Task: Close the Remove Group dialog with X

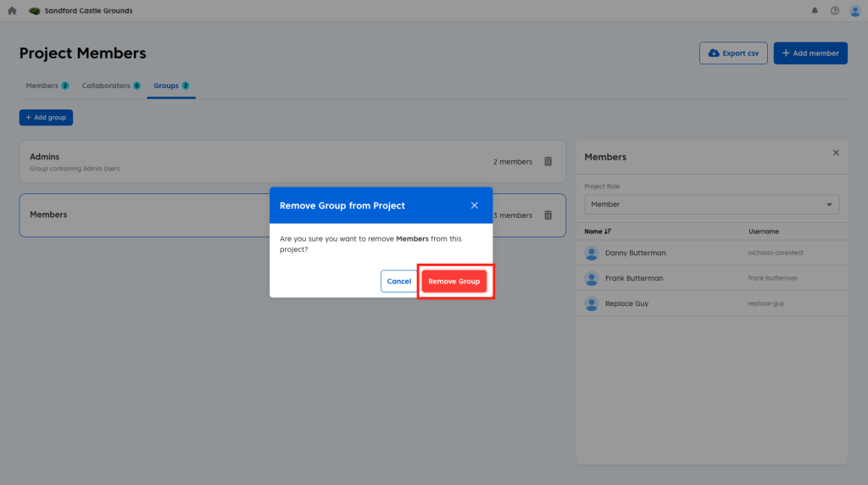Action: [x=475, y=205]
